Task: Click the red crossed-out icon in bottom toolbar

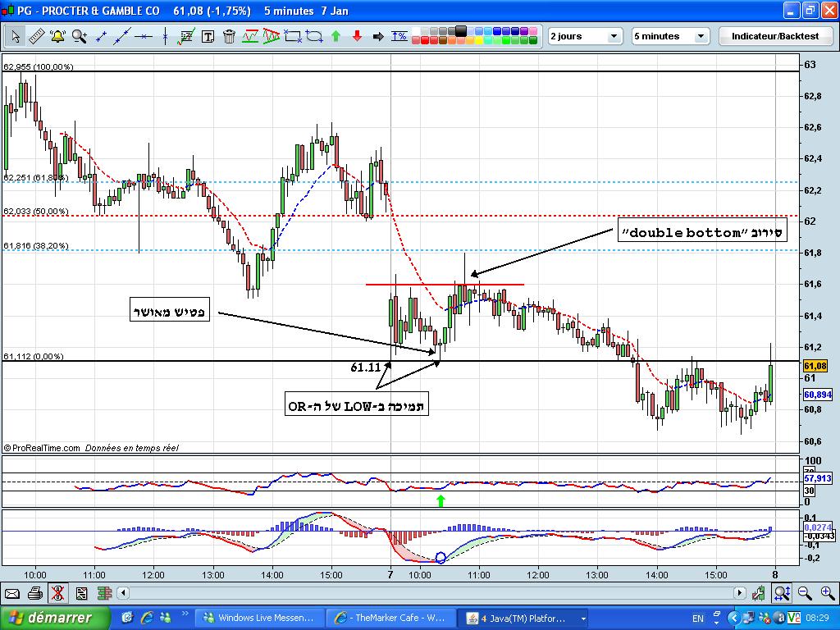Action: pos(58,593)
